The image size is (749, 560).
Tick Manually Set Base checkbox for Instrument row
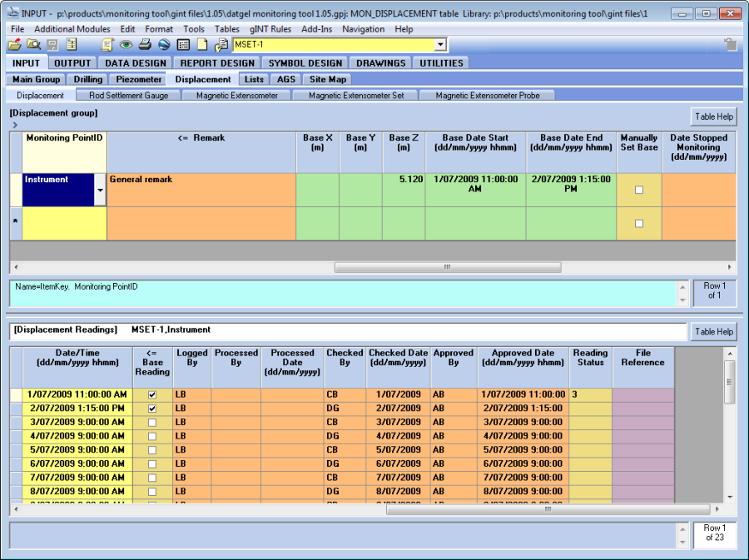coord(639,190)
